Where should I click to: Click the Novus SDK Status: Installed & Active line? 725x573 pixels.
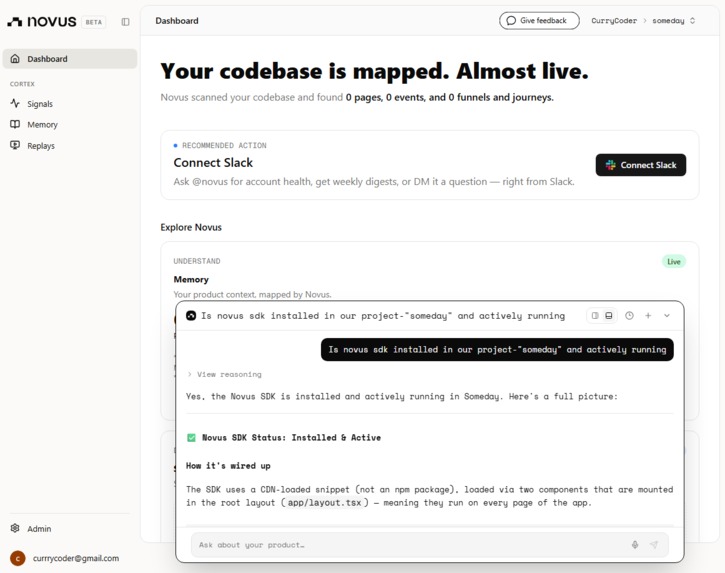point(291,437)
